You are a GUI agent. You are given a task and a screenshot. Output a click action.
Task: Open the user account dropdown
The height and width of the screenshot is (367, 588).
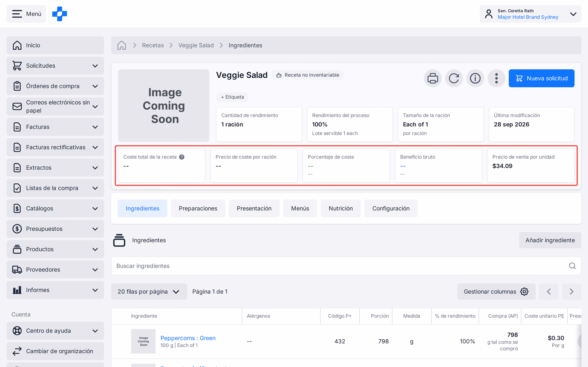(530, 14)
